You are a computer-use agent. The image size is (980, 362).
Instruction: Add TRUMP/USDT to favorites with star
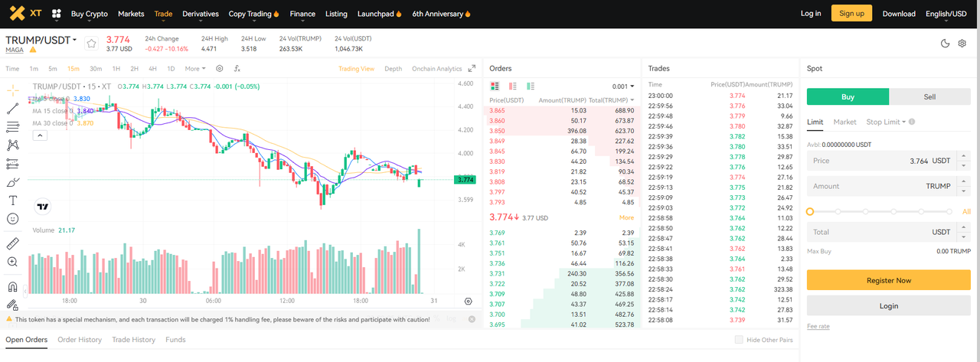click(91, 44)
